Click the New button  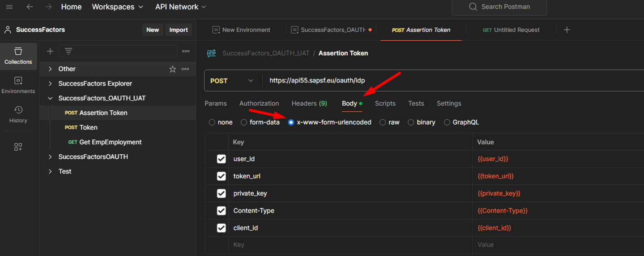point(153,30)
